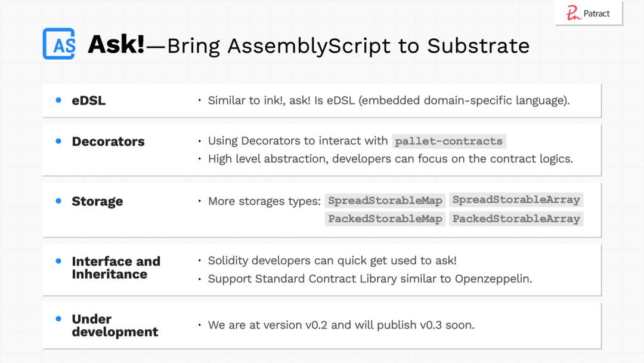Viewport: 644px width, 363px height.
Task: Click the SpreadStorableMap code tag
Action: coord(385,201)
